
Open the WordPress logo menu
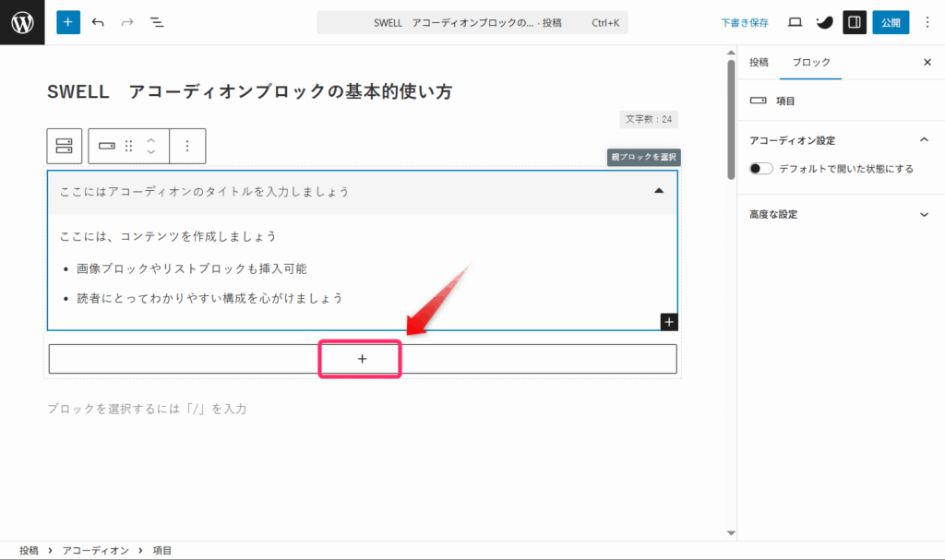click(22, 22)
